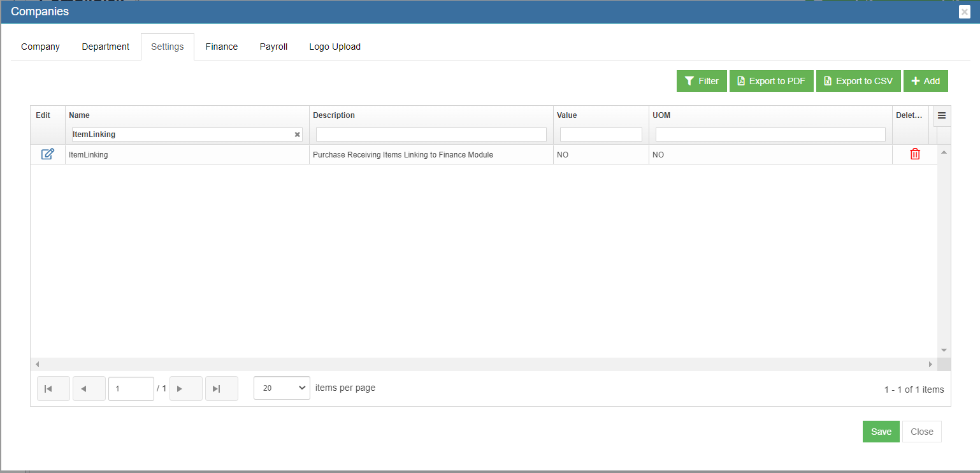Delete the ItemLinking row via trash icon
This screenshot has width=980, height=473.
(x=915, y=154)
